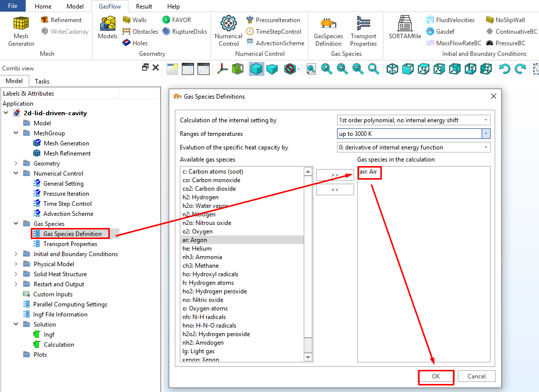Viewport: 539px width, 392px height.
Task: Open GasSpecies Definition in the ribbon
Action: pyautogui.click(x=328, y=31)
